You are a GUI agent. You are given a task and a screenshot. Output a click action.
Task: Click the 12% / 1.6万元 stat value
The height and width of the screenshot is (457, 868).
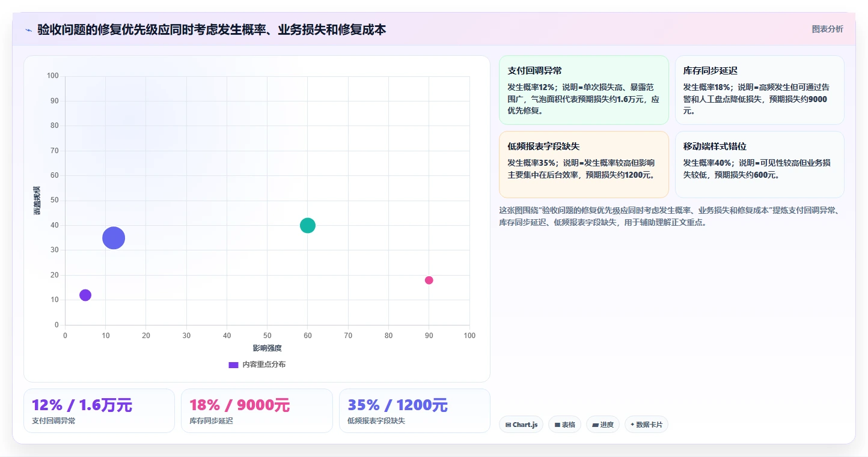(82, 405)
